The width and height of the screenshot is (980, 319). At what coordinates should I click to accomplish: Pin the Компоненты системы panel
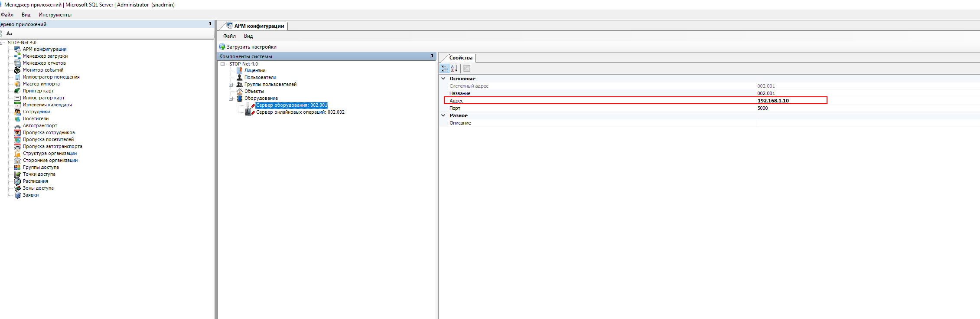[432, 56]
